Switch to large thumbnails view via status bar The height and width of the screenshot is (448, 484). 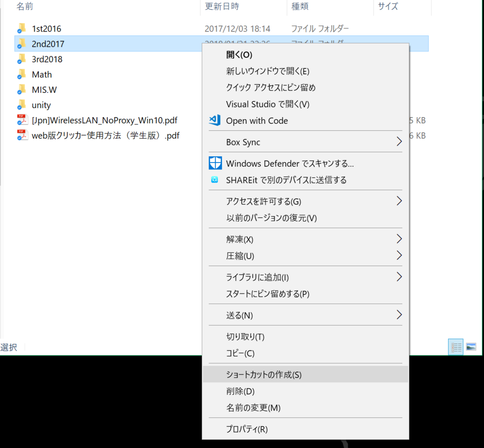point(471,346)
